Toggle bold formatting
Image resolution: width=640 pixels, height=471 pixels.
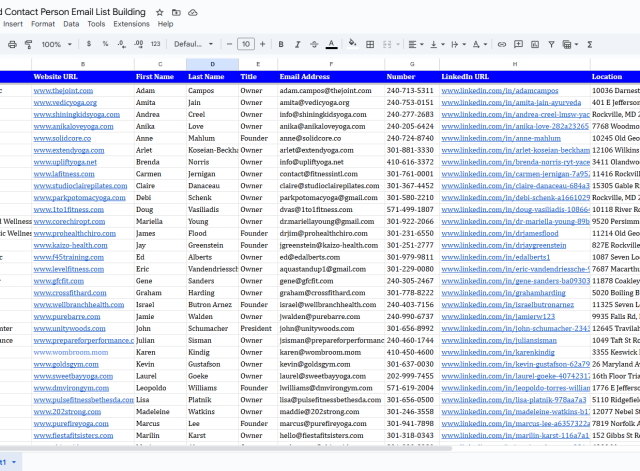281,44
